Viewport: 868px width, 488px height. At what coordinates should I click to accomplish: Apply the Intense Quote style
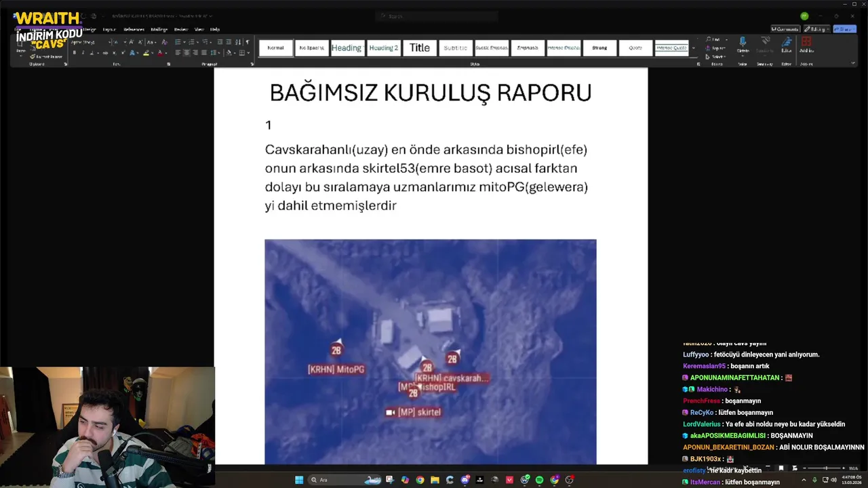coord(671,47)
